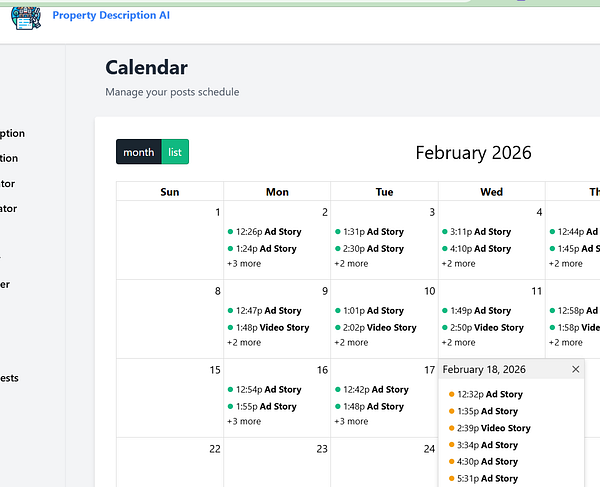Click the Sun column header
The height and width of the screenshot is (487, 600).
point(170,192)
